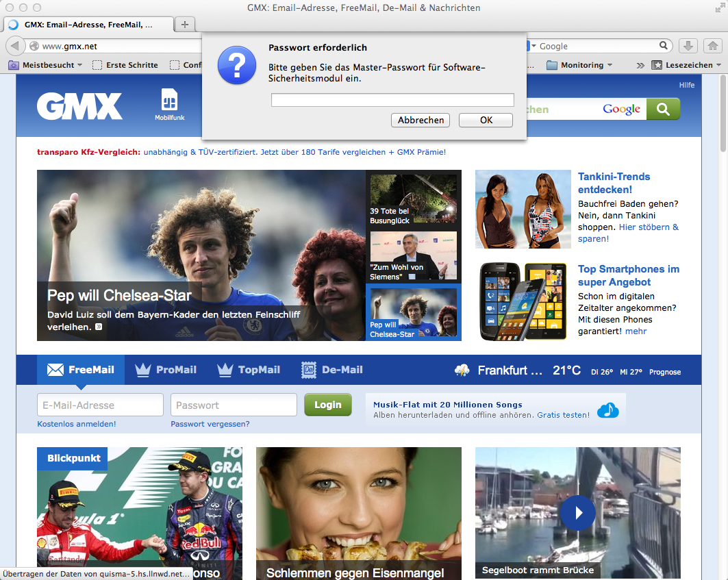Image resolution: width=728 pixels, height=580 pixels.
Task: Select the Pep will Chelsea-Star small thumbnail
Action: tap(413, 314)
